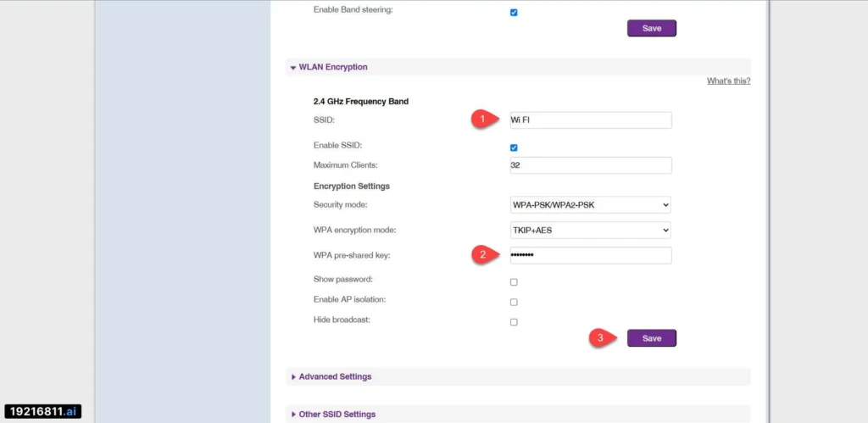This screenshot has height=423, width=868.
Task: Click the WPA pre-shared key label
Action: [352, 255]
